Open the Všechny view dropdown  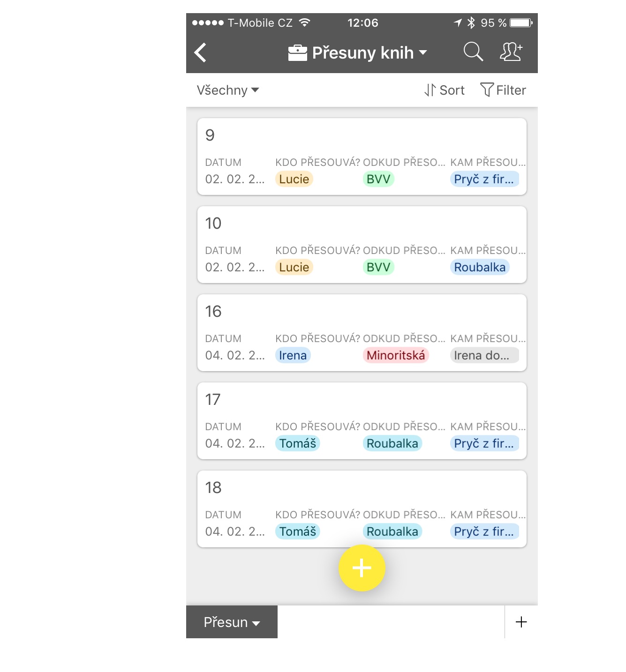pyautogui.click(x=228, y=90)
